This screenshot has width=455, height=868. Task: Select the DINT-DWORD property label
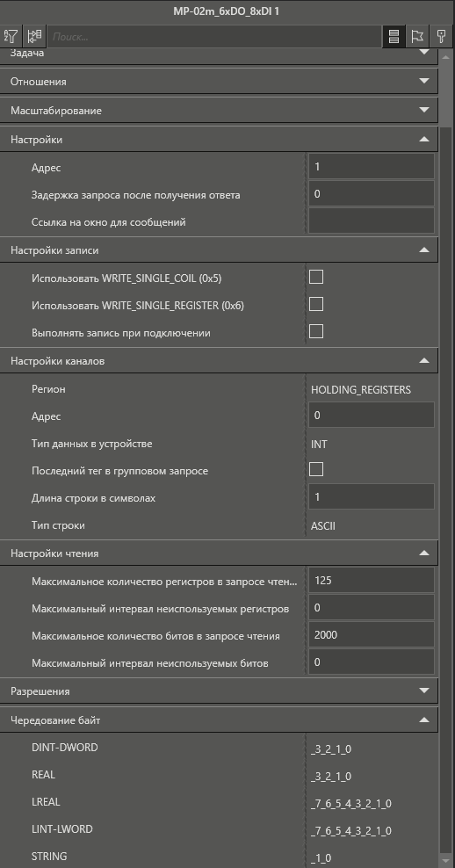tap(65, 748)
